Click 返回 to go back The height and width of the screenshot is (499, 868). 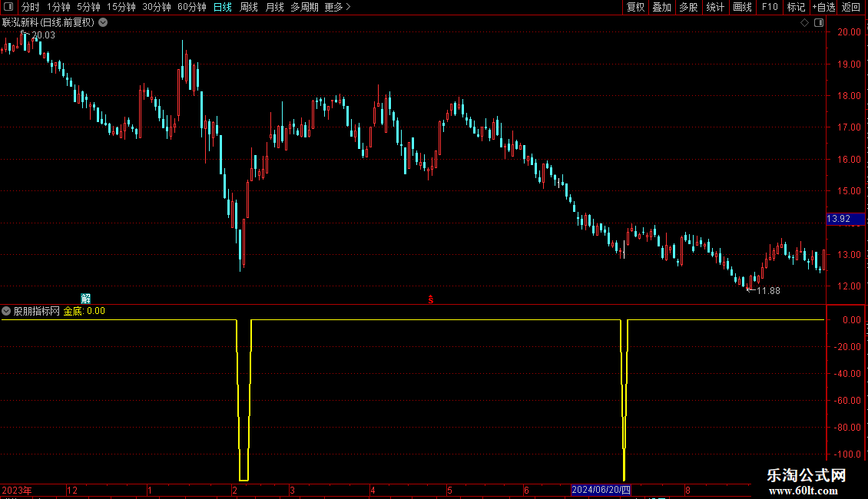(x=851, y=7)
